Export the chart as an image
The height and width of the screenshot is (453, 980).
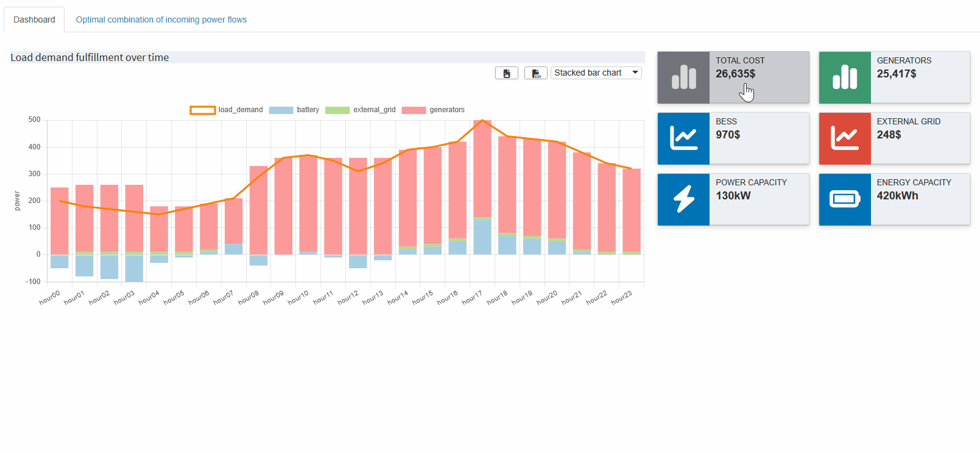[x=506, y=73]
